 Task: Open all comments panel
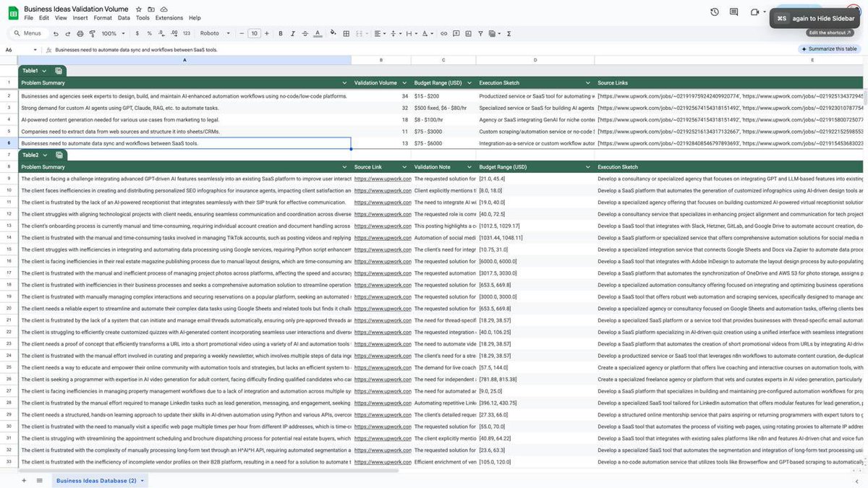[734, 12]
